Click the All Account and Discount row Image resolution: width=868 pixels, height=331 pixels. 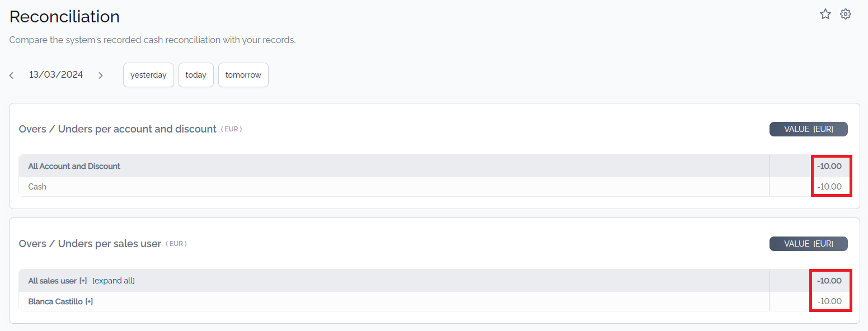(x=434, y=166)
